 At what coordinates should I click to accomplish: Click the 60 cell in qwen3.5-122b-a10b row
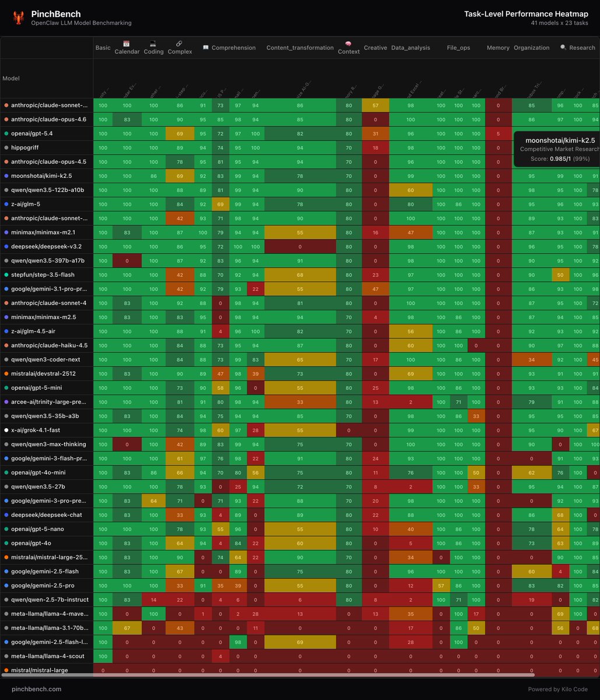[x=410, y=190]
